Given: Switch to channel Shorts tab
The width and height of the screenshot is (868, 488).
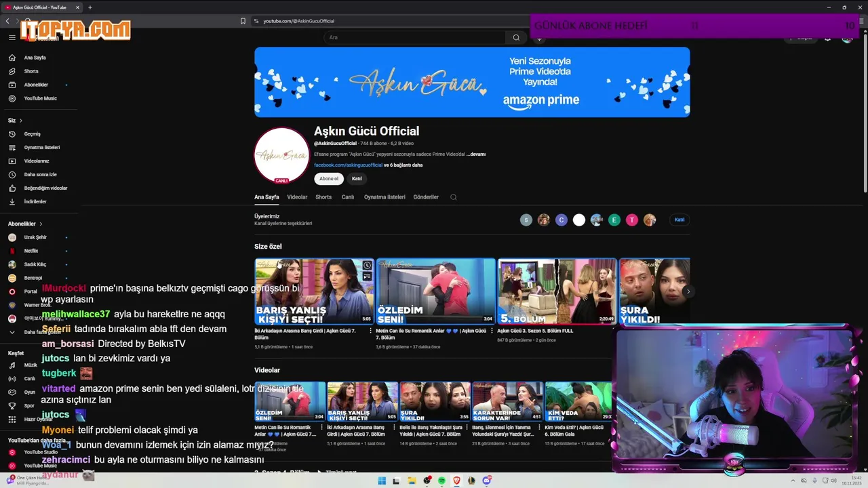Looking at the screenshot, I should click(x=323, y=197).
